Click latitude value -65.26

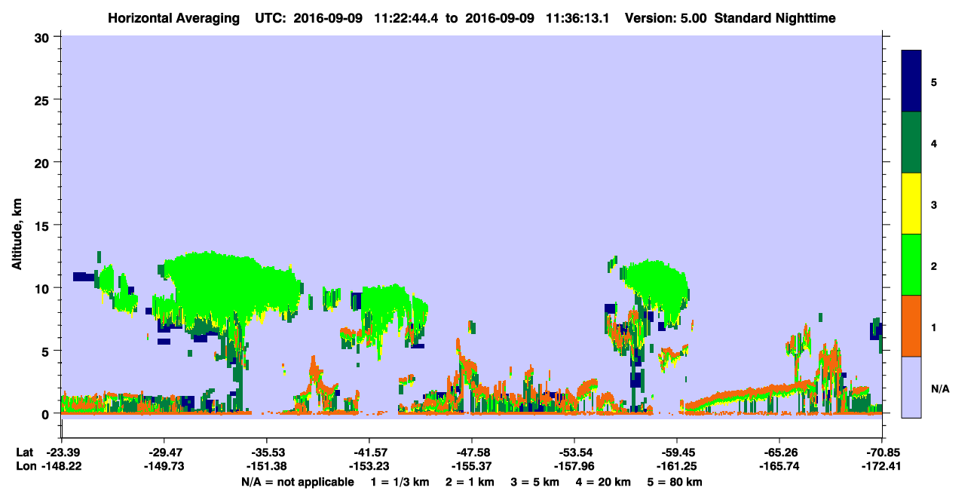779,452
